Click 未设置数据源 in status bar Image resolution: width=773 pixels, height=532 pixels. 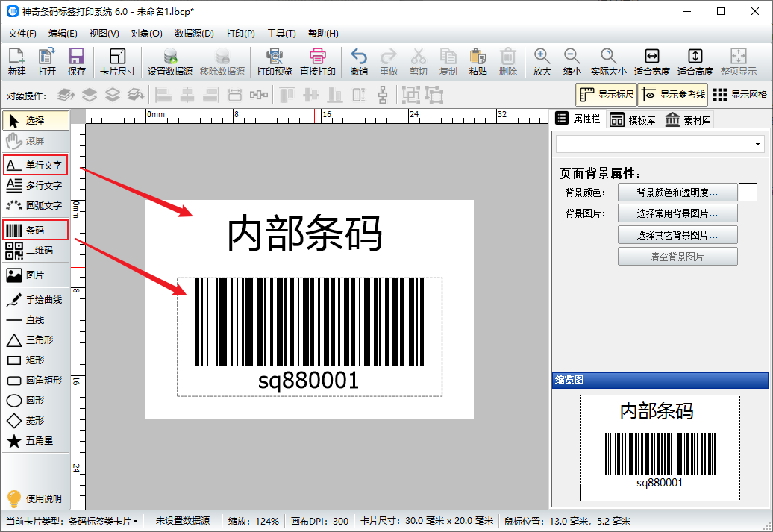[x=182, y=521]
